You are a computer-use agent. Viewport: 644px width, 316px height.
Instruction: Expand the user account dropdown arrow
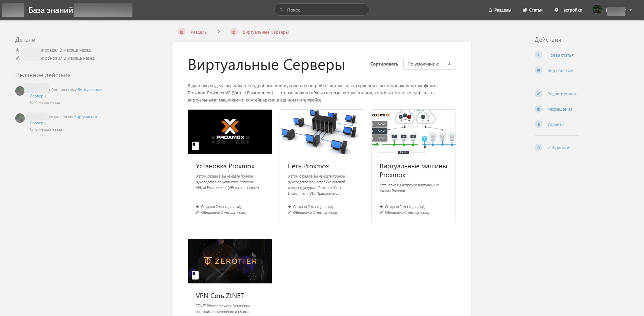(x=630, y=10)
